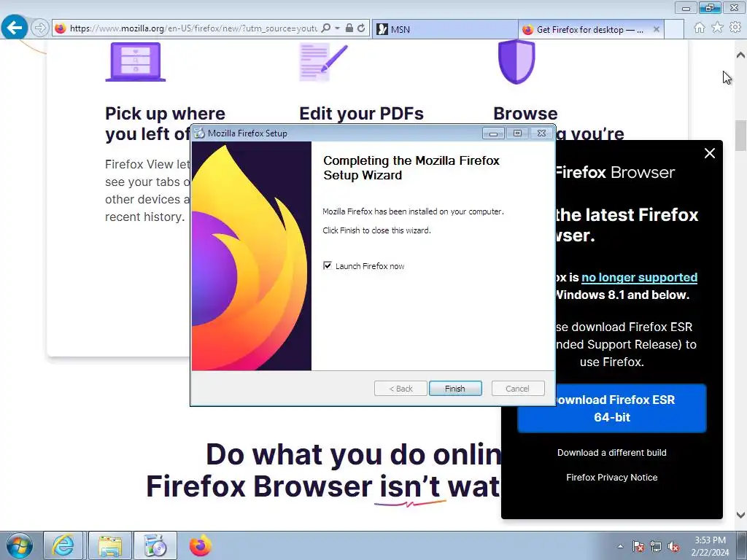Launch Internet Explorer from the taskbar
Viewport: 747px width, 560px height.
pos(63,545)
